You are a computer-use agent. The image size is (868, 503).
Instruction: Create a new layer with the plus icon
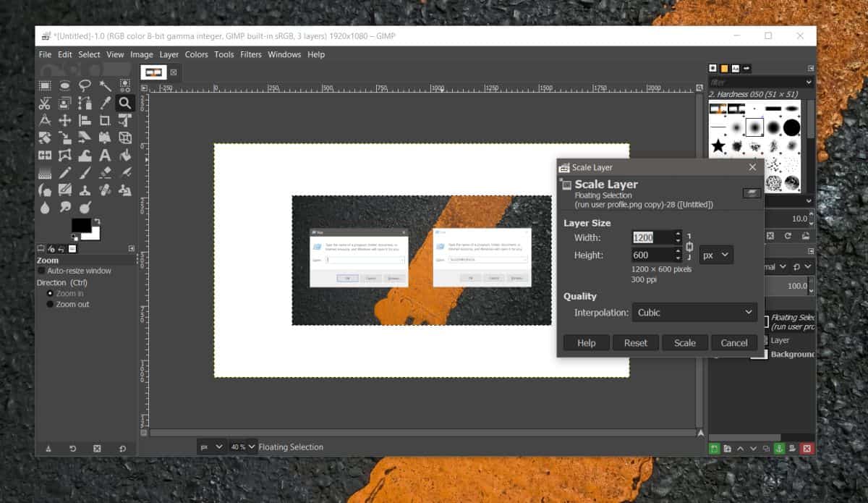pos(713,448)
